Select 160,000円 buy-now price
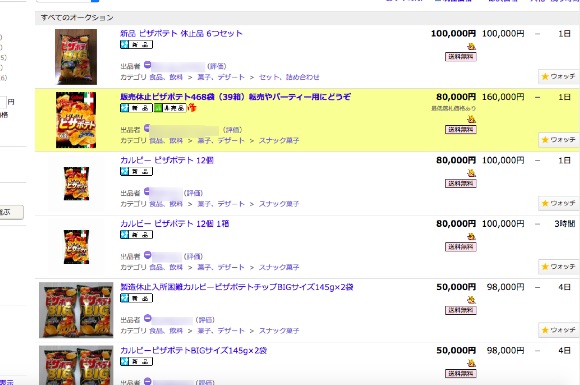The image size is (580, 385). point(503,97)
